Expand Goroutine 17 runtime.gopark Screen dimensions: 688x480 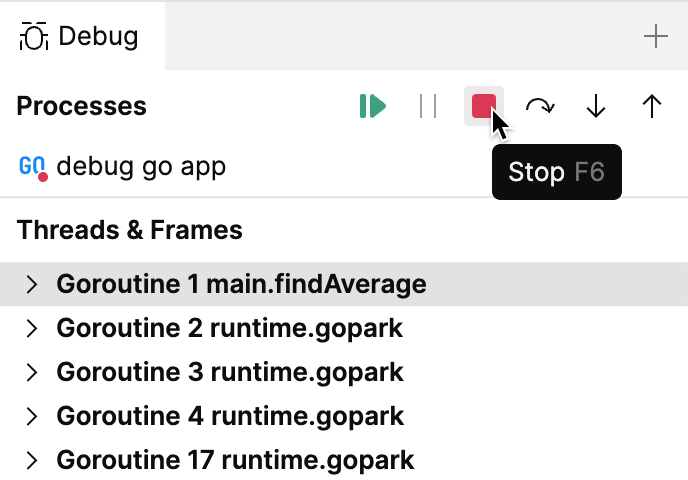point(32,461)
